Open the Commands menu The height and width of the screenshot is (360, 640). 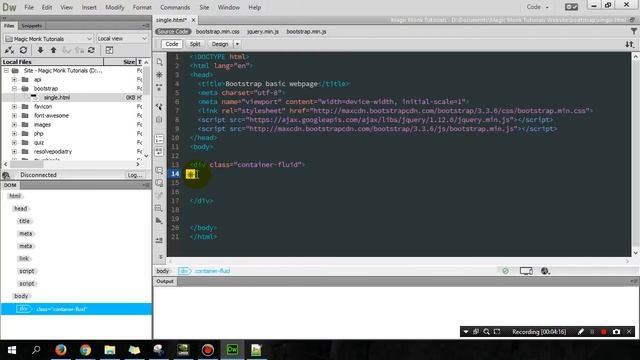click(x=175, y=7)
